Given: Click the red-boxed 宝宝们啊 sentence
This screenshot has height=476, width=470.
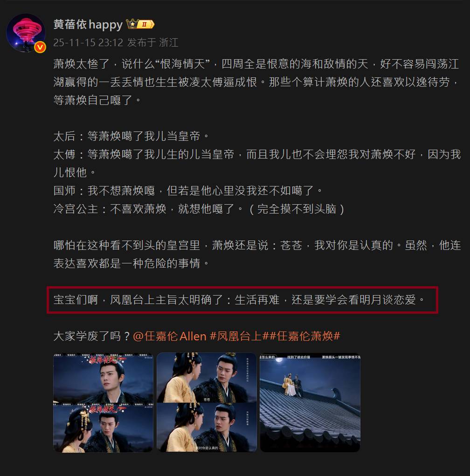Looking at the screenshot, I should pyautogui.click(x=240, y=300).
